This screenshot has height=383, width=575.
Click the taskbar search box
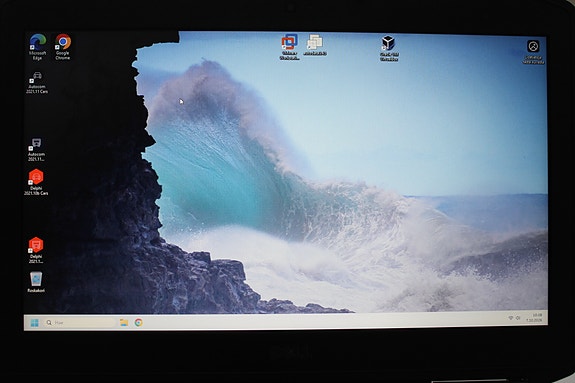tap(80, 322)
